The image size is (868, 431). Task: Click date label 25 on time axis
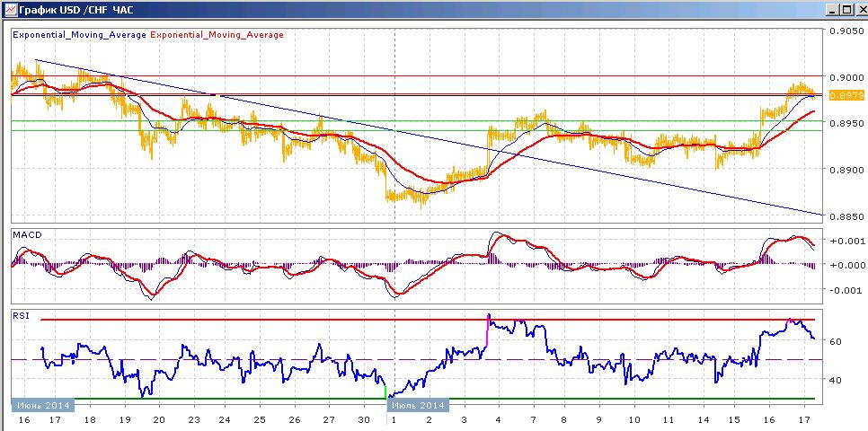coord(261,419)
